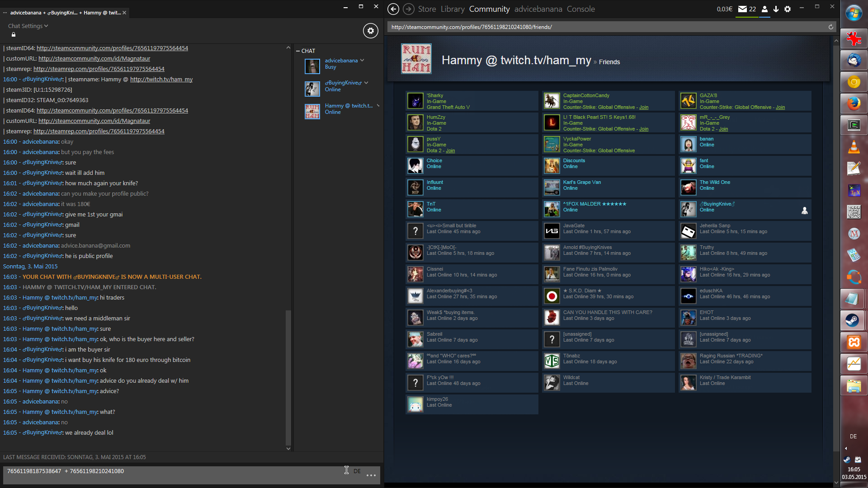
Task: Close the advicebanana group chat tab
Action: tap(124, 13)
